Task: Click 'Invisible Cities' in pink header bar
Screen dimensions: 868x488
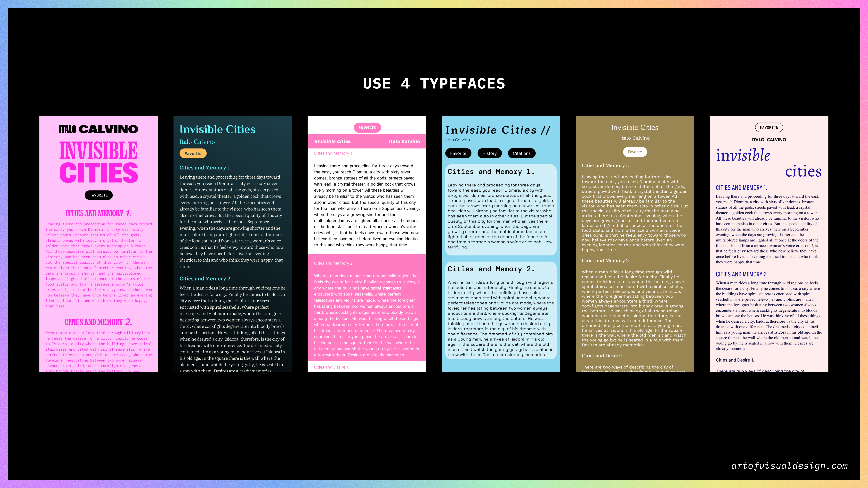Action: (x=332, y=141)
